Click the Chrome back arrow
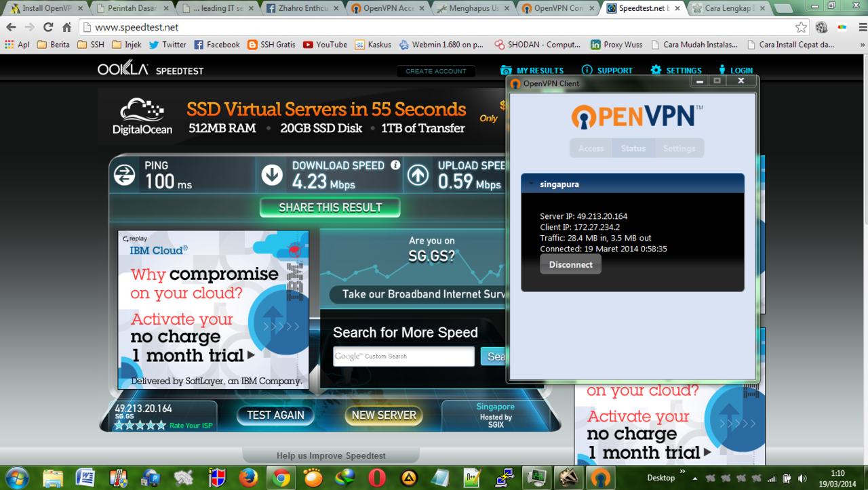Viewport: 868px width, 490px height. [11, 28]
